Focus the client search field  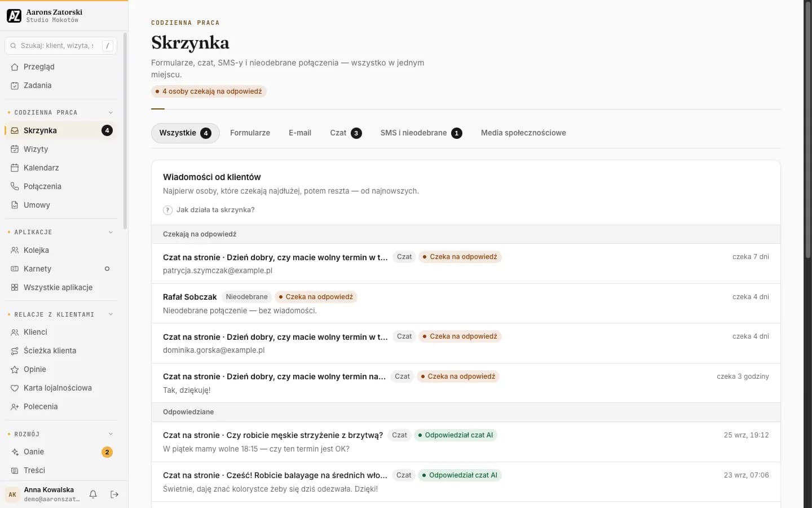click(61, 46)
